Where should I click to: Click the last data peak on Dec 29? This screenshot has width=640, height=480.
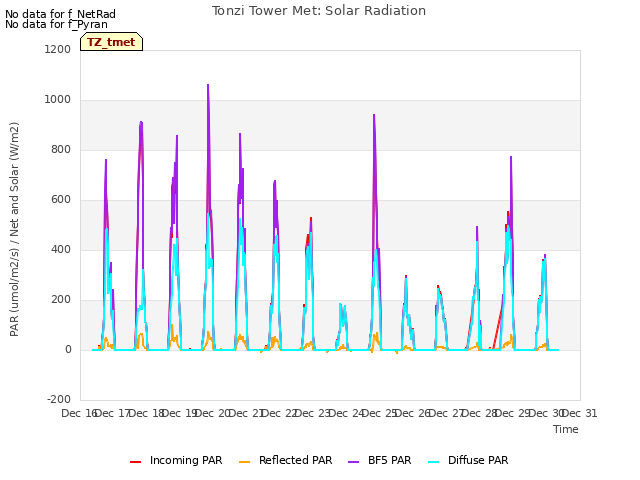(x=544, y=255)
